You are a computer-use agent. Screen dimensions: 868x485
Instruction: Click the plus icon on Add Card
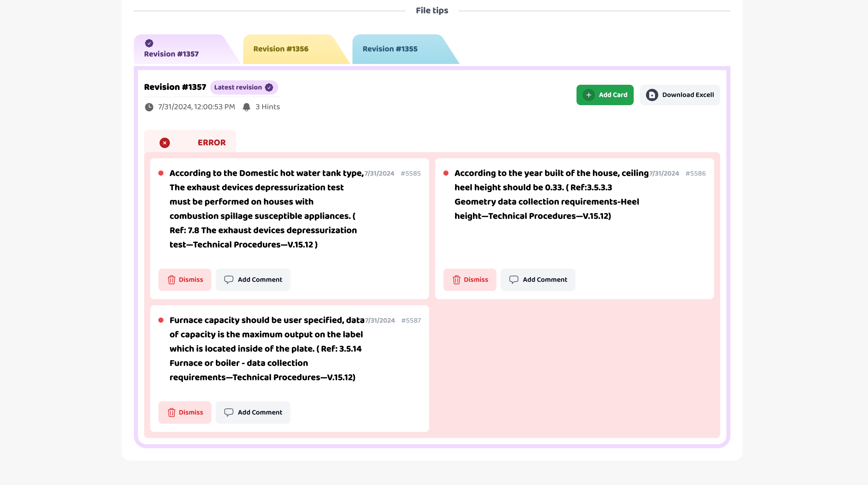point(588,95)
